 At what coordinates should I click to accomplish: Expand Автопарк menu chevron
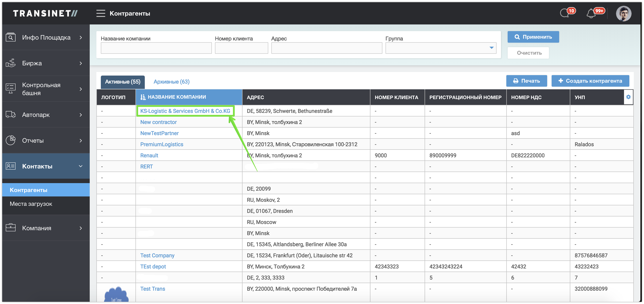(81, 115)
